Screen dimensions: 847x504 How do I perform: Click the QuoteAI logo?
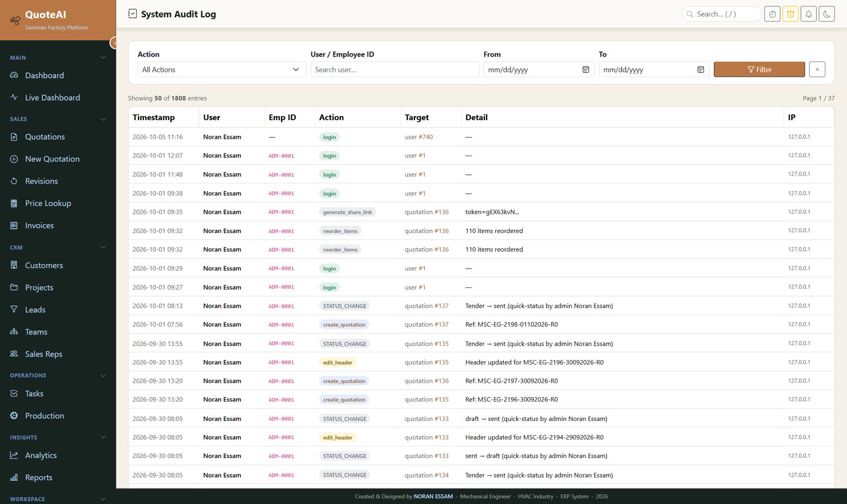46,15
